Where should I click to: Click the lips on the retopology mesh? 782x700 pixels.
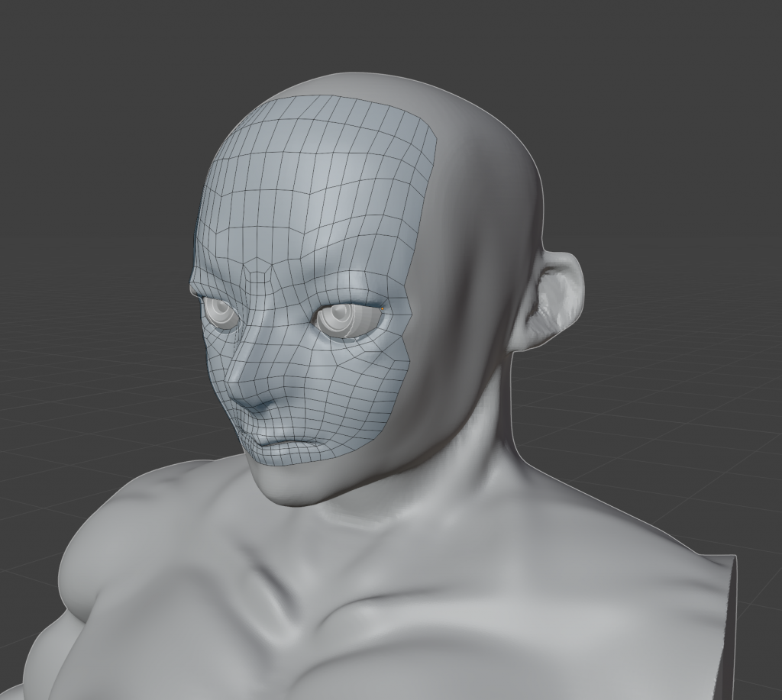(284, 440)
